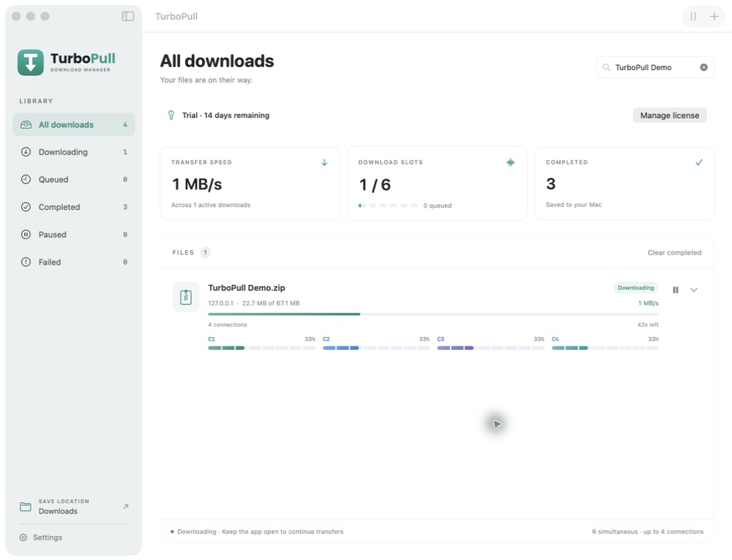Click the C1 connection progress bar
Viewport: 732px width, 560px height.
pyautogui.click(x=262, y=348)
